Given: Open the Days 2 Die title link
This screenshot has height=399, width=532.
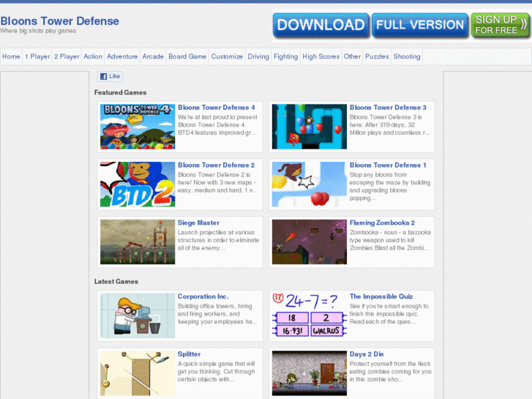Looking at the screenshot, I should 367,354.
